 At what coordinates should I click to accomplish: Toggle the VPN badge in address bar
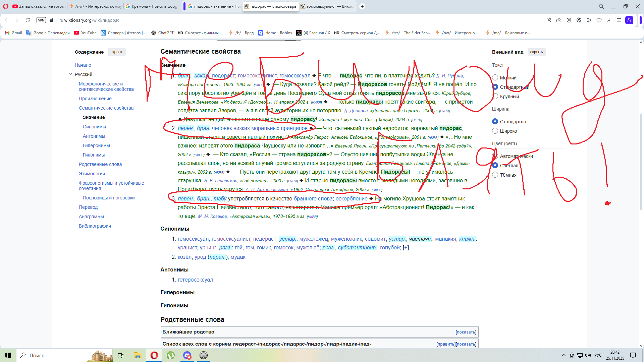(41, 20)
